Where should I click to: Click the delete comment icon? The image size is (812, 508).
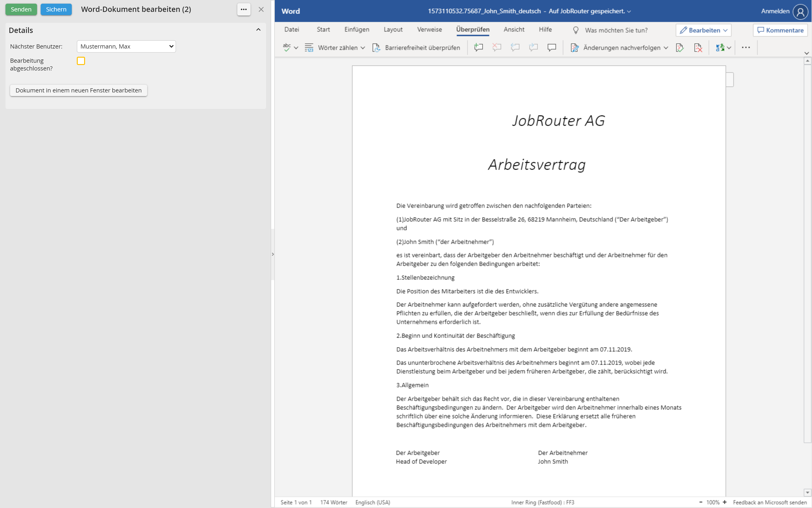[x=497, y=48]
